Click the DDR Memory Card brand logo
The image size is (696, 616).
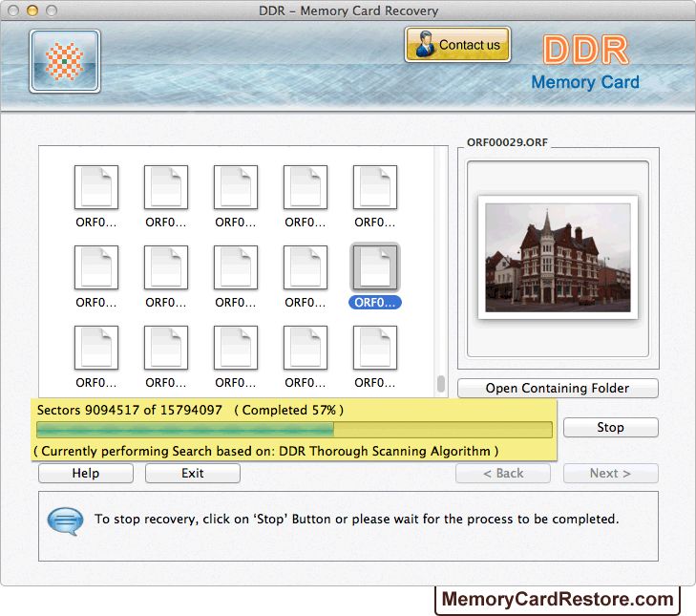585,63
